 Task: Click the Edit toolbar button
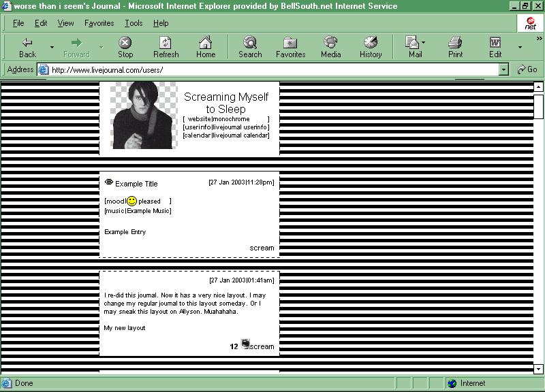tap(495, 48)
